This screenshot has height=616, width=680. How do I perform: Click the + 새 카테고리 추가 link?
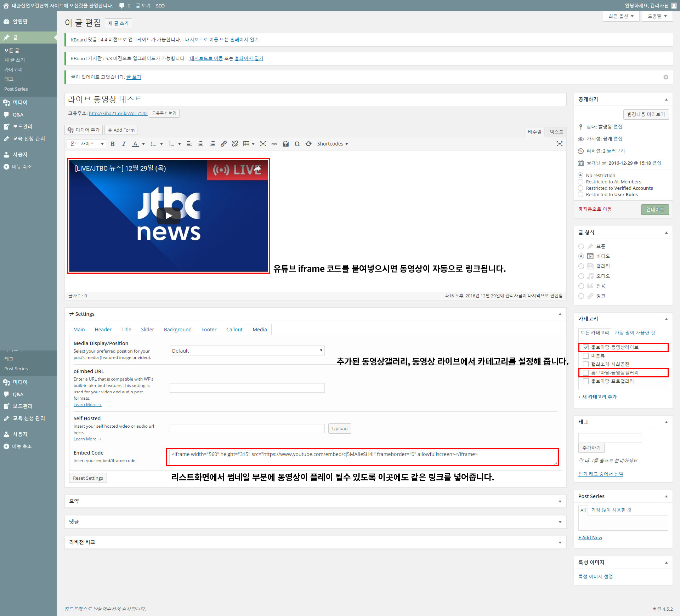597,397
